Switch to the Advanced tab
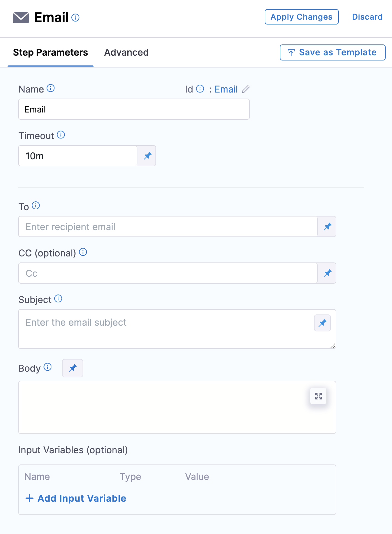The height and width of the screenshot is (534, 392). (126, 53)
